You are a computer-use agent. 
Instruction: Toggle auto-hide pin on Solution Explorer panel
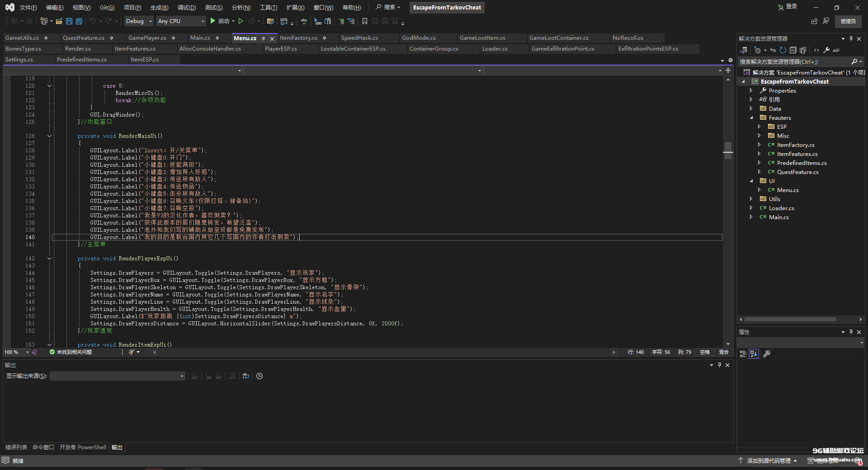pyautogui.click(x=851, y=38)
